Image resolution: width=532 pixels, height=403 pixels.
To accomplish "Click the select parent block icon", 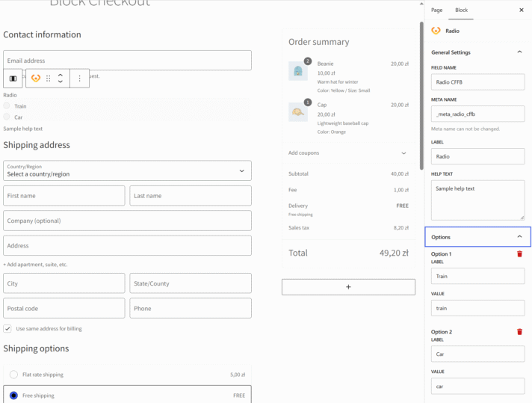I will point(13,79).
